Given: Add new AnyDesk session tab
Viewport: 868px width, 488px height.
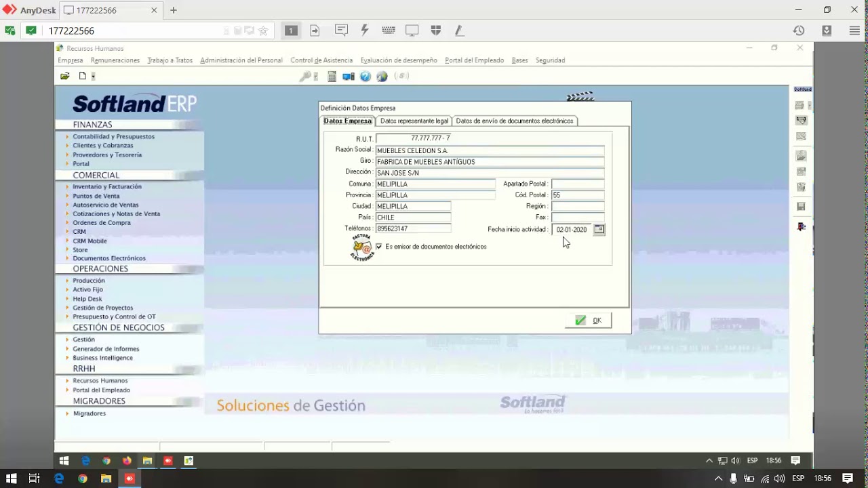Looking at the screenshot, I should coord(174,10).
